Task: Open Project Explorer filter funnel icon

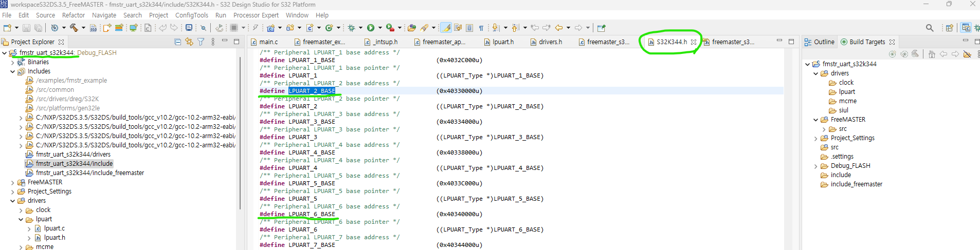Action: (201, 42)
